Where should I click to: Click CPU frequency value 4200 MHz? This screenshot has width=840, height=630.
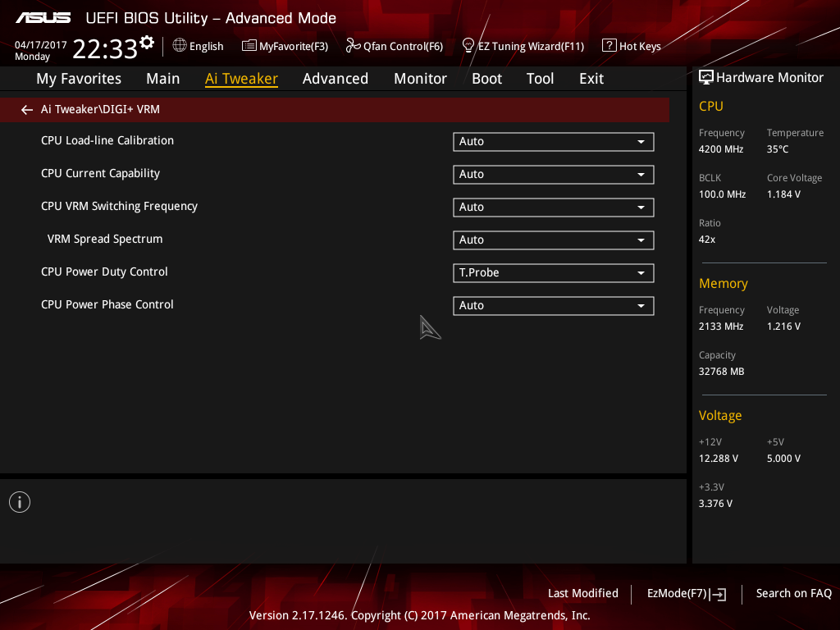pyautogui.click(x=721, y=149)
